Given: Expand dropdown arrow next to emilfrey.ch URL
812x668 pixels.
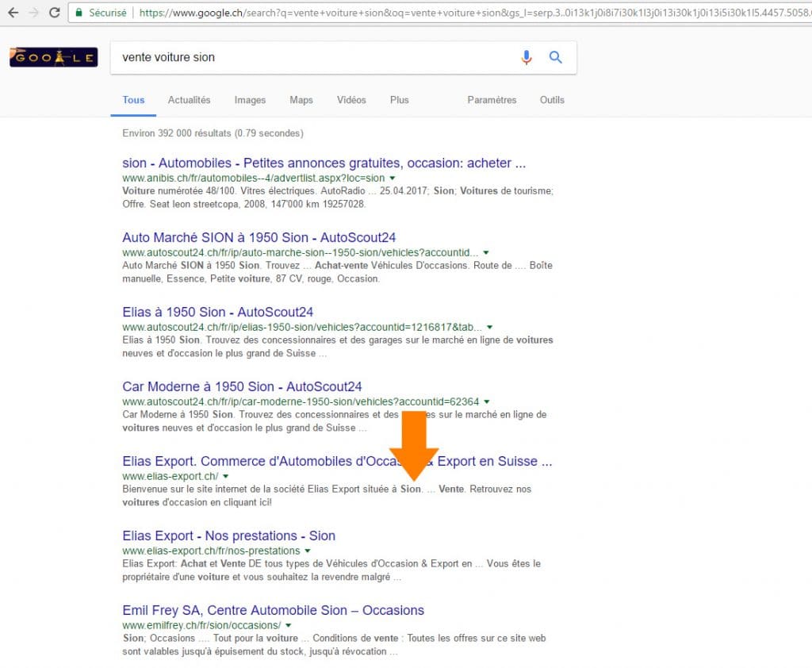Looking at the screenshot, I should 289,626.
